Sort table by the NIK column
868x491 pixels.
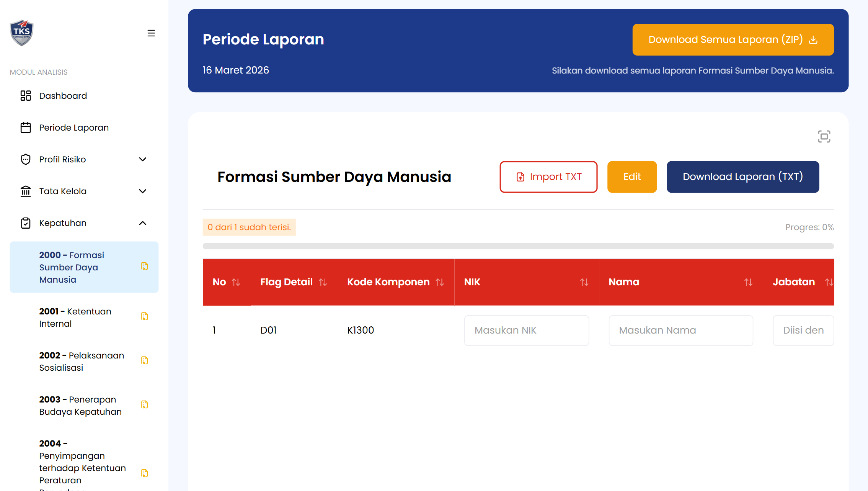tap(584, 282)
